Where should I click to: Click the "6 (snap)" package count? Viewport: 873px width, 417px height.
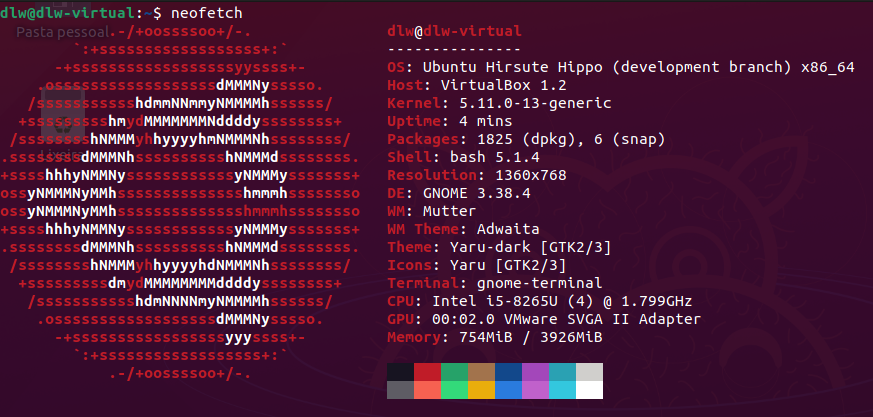pyautogui.click(x=630, y=139)
